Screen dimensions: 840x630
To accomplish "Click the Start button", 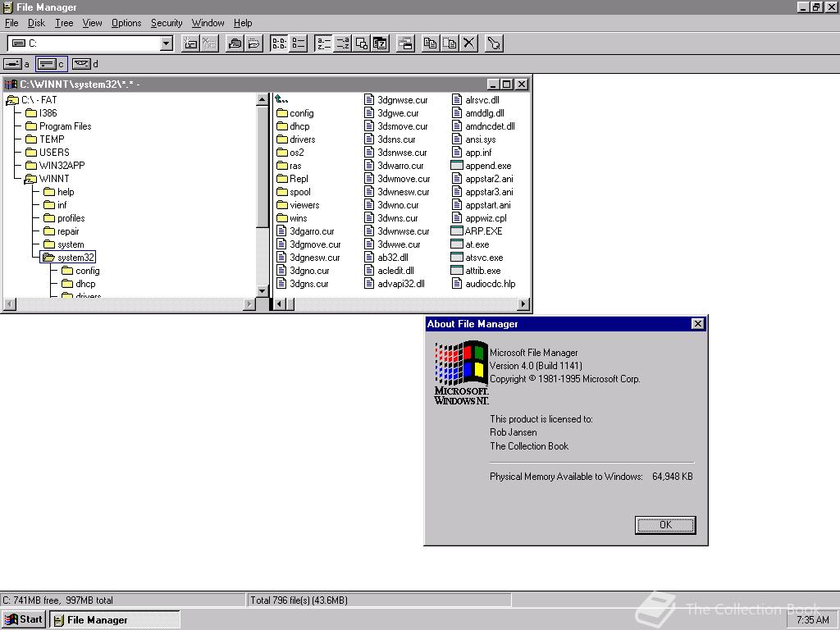I will coord(24,620).
